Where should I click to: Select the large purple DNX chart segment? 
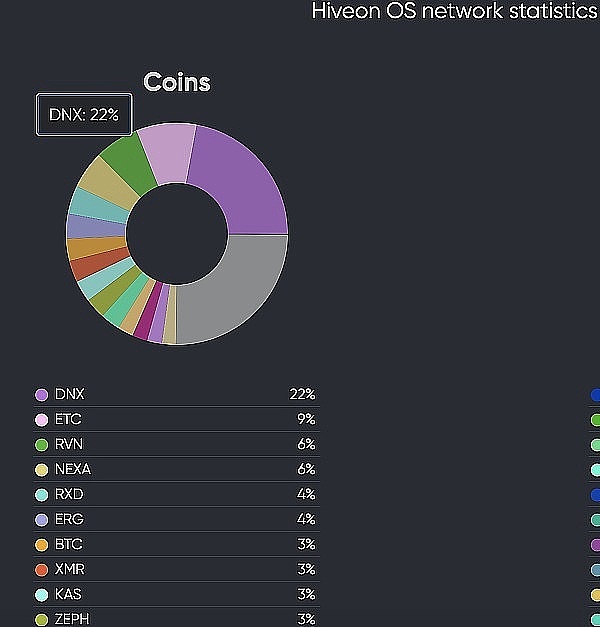pos(240,180)
